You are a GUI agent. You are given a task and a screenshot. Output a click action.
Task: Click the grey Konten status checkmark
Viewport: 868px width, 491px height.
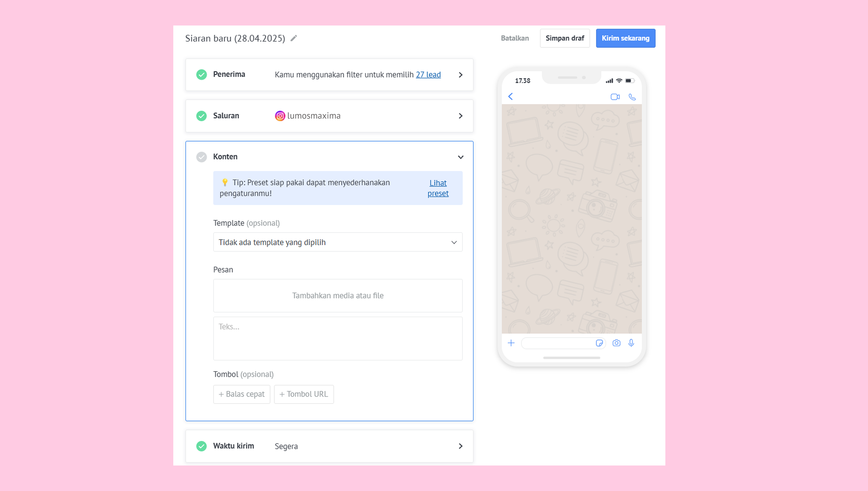coord(201,157)
